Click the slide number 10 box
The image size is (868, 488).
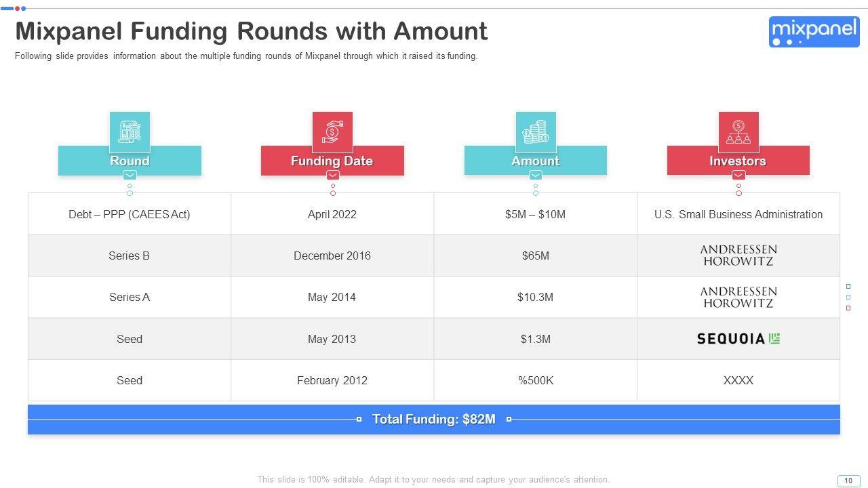click(848, 481)
